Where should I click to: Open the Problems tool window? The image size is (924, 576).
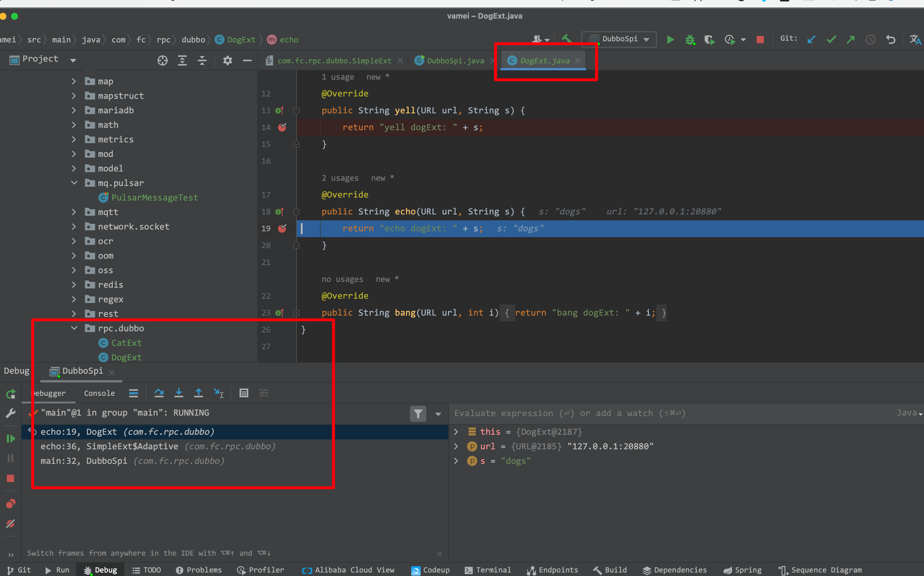(x=199, y=570)
